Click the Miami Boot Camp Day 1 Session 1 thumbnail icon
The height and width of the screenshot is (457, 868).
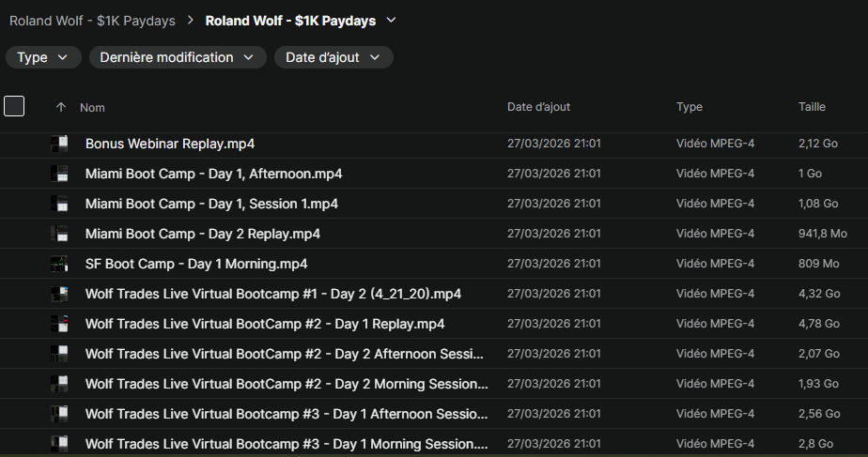(59, 204)
